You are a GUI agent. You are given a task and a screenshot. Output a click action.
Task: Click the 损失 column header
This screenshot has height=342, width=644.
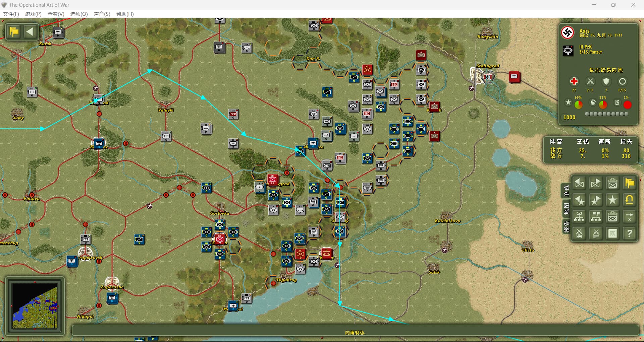point(626,141)
